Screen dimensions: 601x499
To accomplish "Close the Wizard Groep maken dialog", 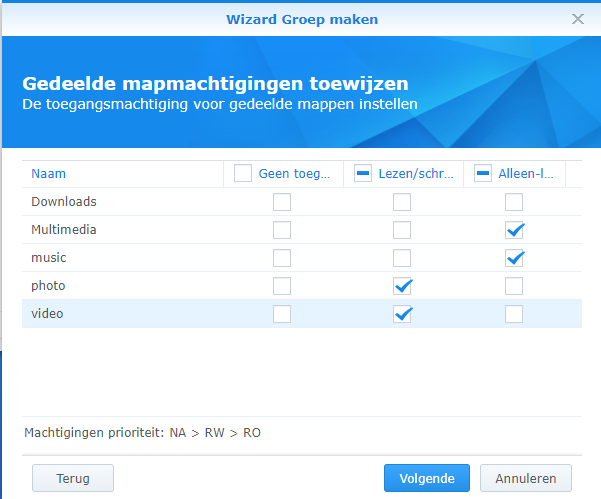I will (x=578, y=19).
